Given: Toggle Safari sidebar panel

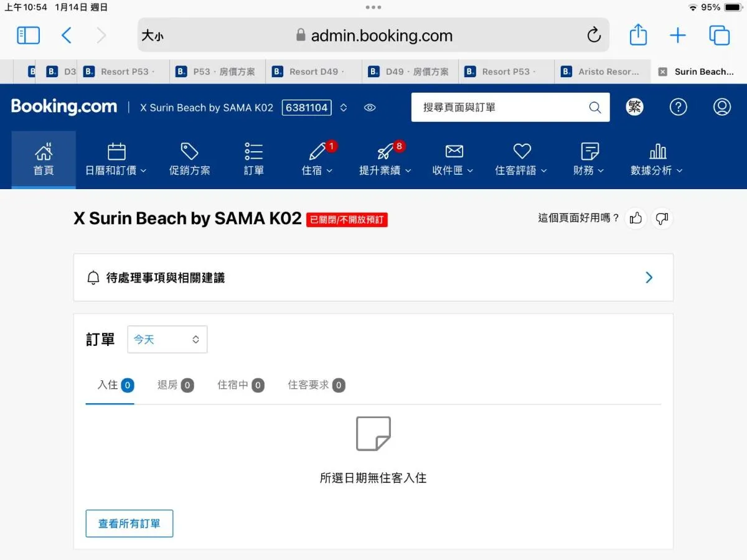Looking at the screenshot, I should point(28,35).
